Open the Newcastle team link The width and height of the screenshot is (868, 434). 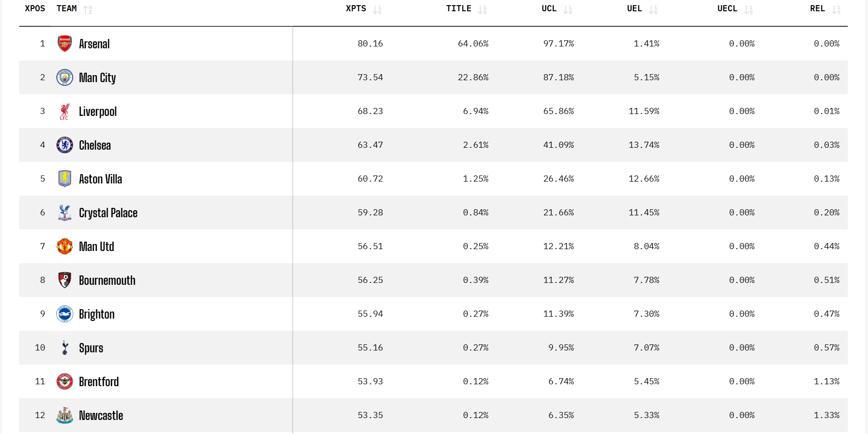(101, 415)
